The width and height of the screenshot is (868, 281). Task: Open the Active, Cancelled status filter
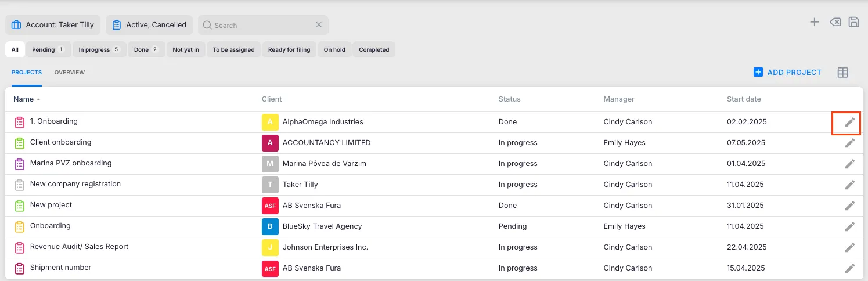pyautogui.click(x=150, y=25)
